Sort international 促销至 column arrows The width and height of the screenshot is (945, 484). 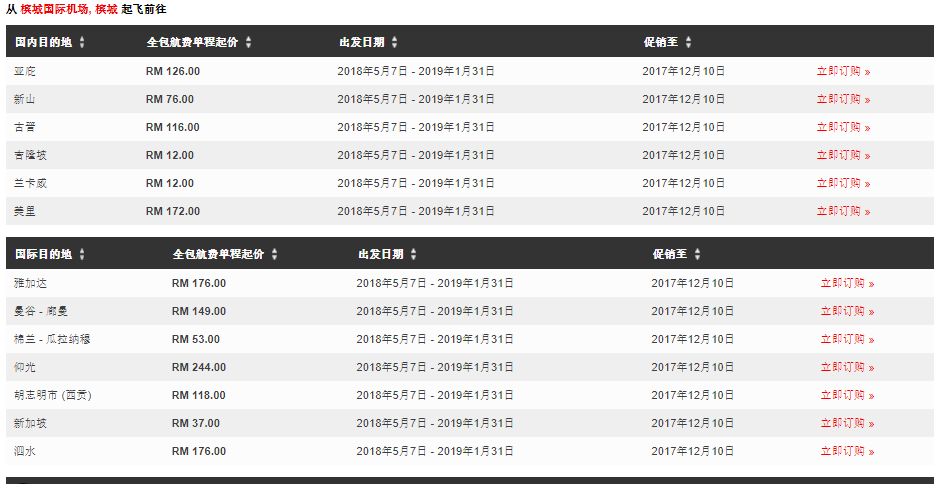point(697,254)
